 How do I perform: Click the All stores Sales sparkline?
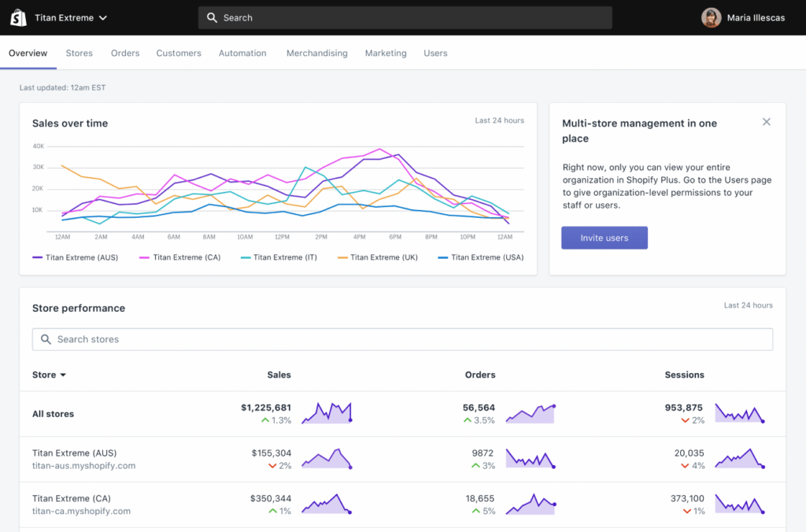tap(327, 413)
